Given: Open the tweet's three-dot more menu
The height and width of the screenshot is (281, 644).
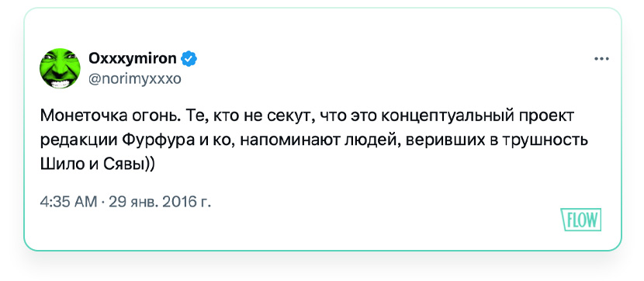Looking at the screenshot, I should 601,59.
